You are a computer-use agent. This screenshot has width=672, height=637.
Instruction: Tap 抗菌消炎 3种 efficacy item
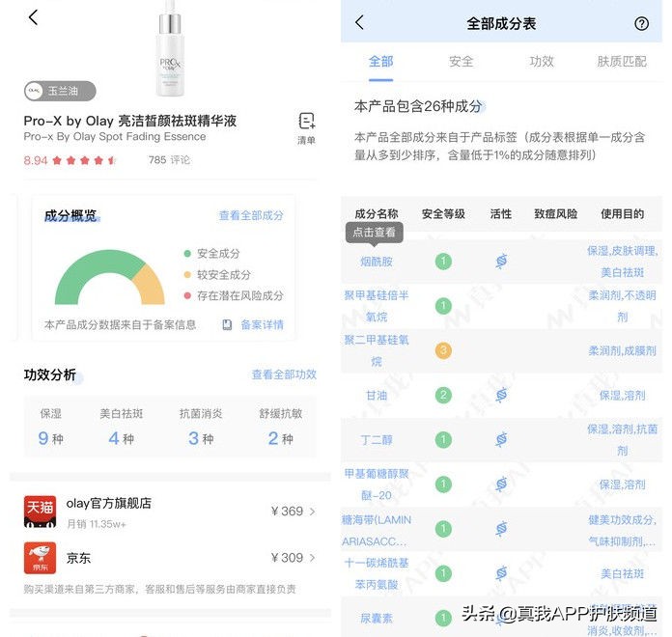[x=201, y=427]
